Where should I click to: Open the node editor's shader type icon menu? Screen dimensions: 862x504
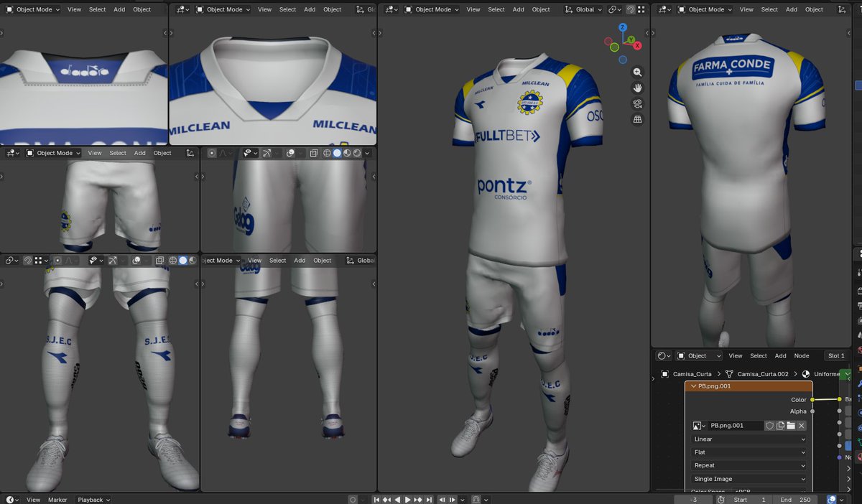pos(664,355)
